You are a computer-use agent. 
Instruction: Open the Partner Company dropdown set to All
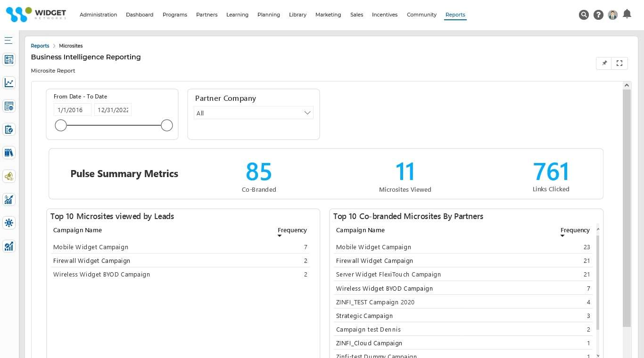pos(254,113)
